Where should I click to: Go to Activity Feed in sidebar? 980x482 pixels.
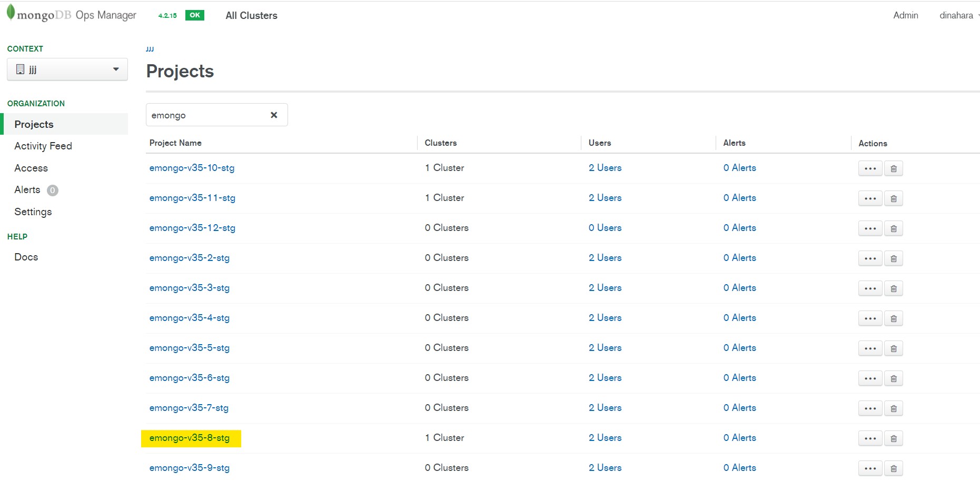[43, 146]
